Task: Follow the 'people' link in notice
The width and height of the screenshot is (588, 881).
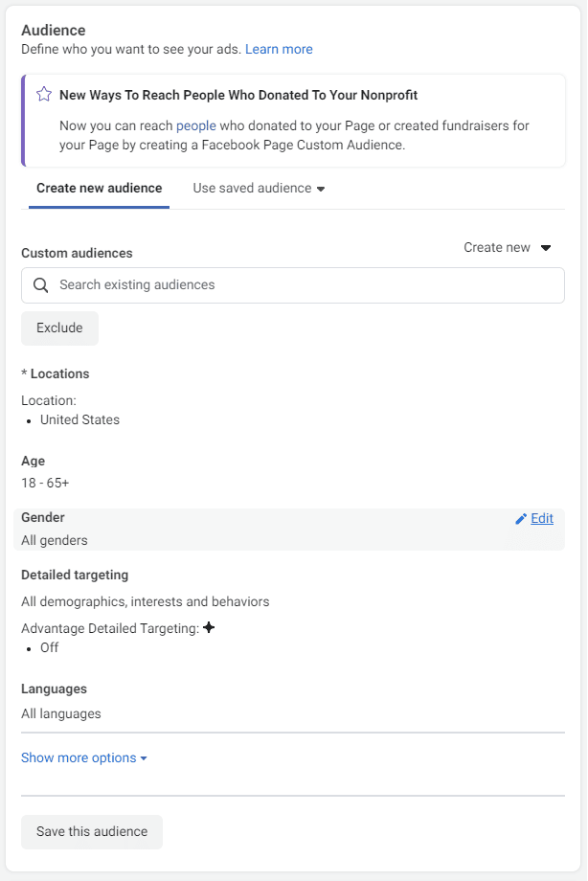Action: (196, 125)
